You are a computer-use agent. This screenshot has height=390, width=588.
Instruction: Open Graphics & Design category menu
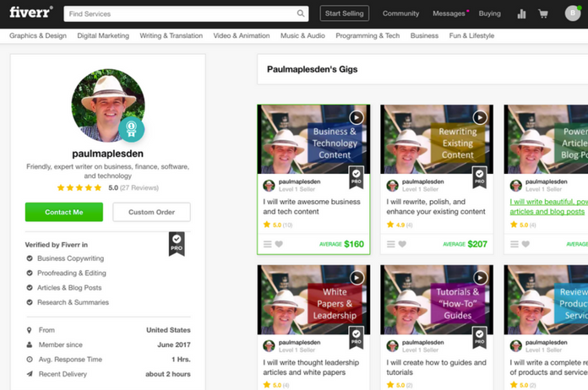[x=39, y=36]
